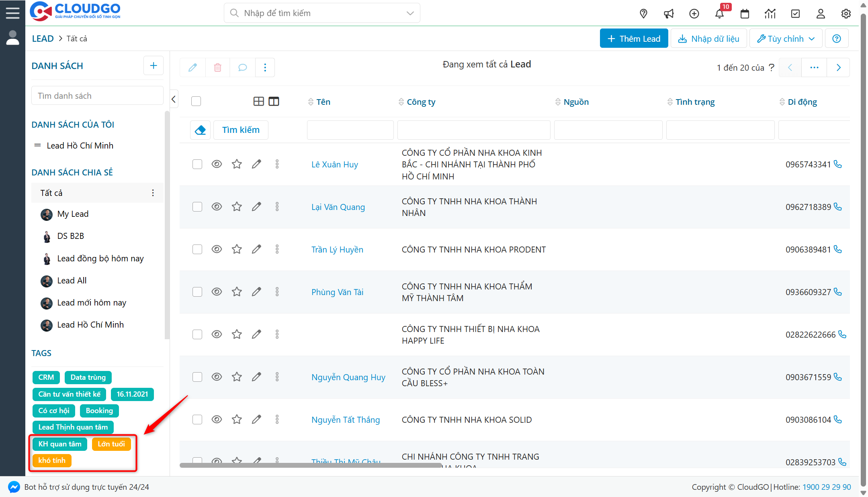868x497 pixels.
Task: Star the Lê Xuân Huy lead
Action: click(x=237, y=164)
